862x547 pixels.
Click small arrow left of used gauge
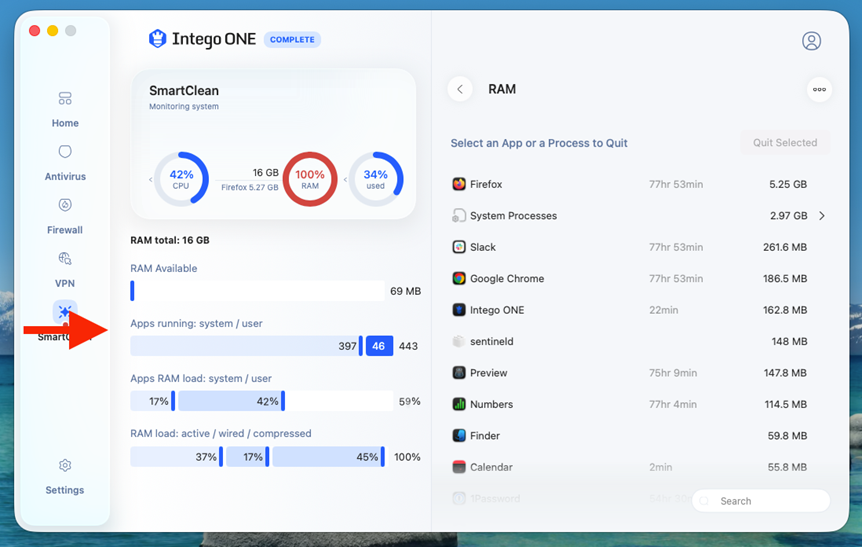click(345, 180)
